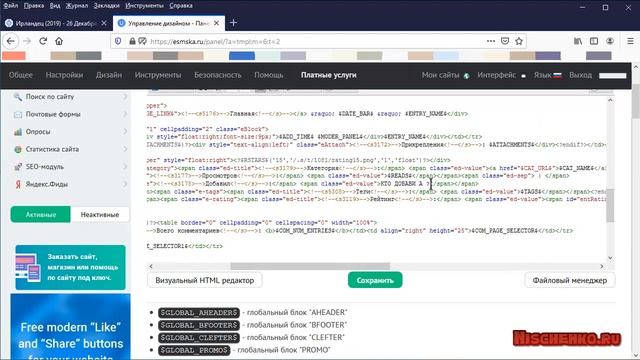
Task: Click the Сохранить button
Action: coord(375,280)
